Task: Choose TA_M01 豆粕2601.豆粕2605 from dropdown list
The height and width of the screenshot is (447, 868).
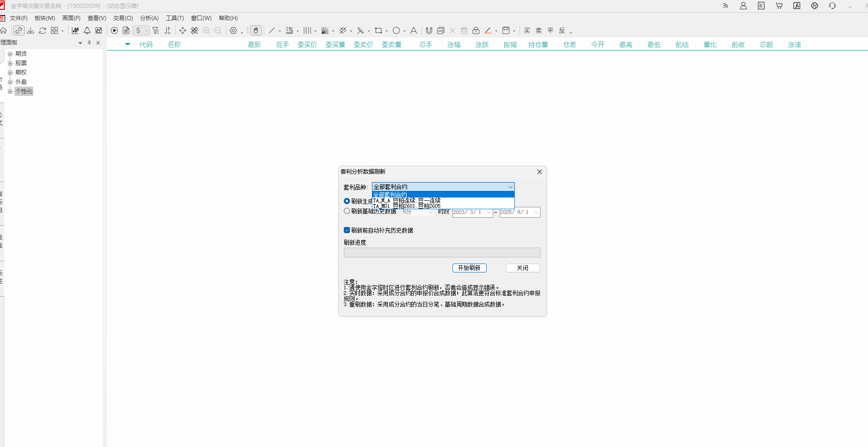Action: [407, 206]
